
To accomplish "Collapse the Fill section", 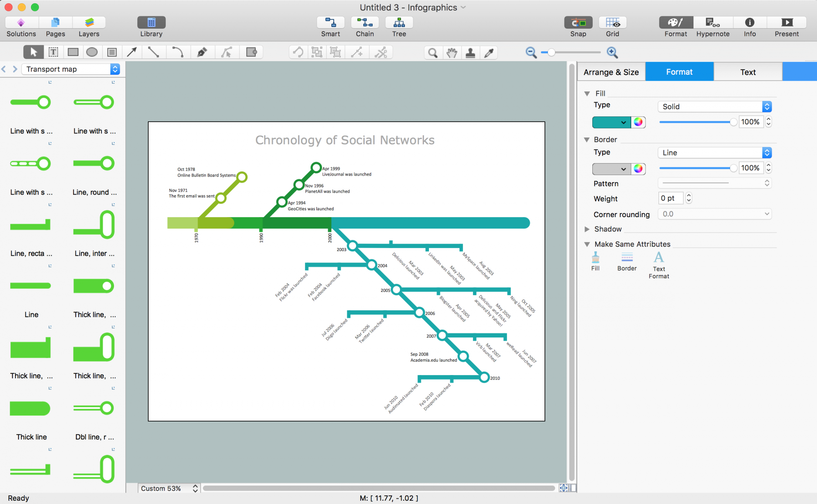I will (587, 93).
